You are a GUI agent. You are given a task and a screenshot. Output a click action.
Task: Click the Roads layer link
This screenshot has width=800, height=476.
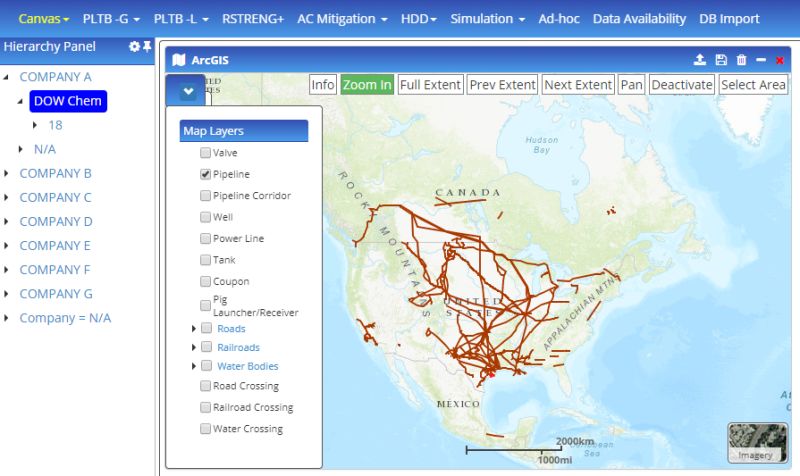[231, 329]
